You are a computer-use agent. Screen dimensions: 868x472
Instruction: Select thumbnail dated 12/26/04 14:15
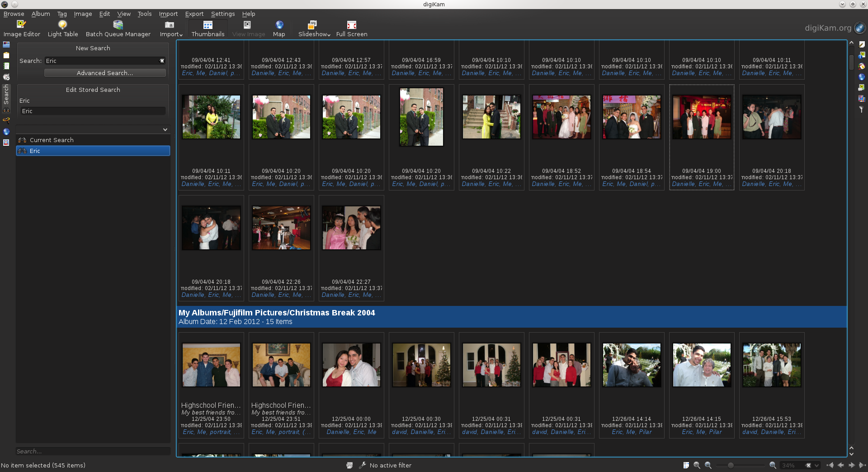click(x=702, y=385)
